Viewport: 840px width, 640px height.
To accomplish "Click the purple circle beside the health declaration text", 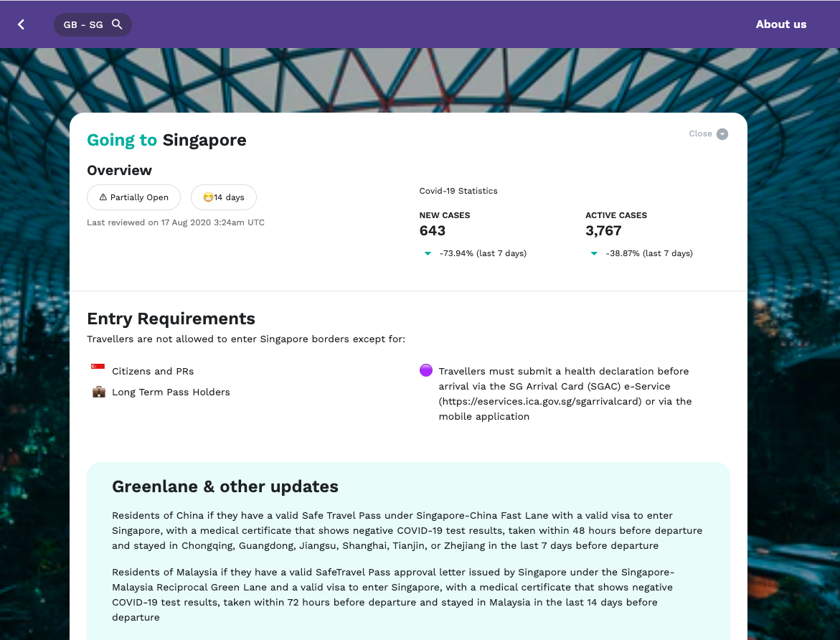I will [x=426, y=370].
